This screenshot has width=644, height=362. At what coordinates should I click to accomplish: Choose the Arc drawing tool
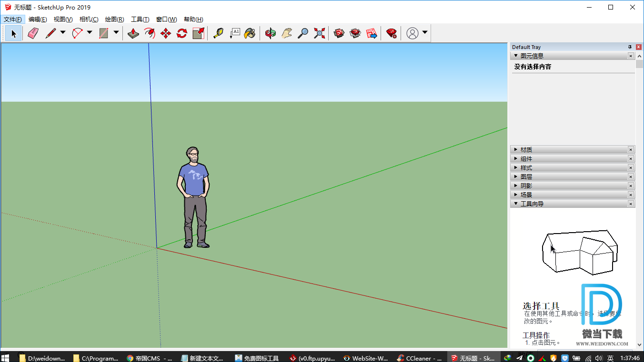click(x=77, y=33)
